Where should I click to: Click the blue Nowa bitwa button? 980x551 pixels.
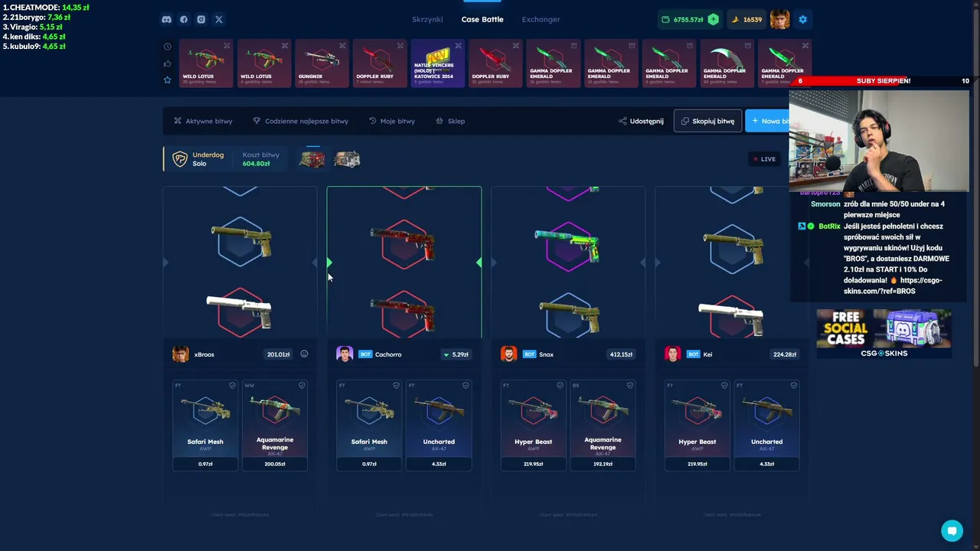tap(769, 121)
